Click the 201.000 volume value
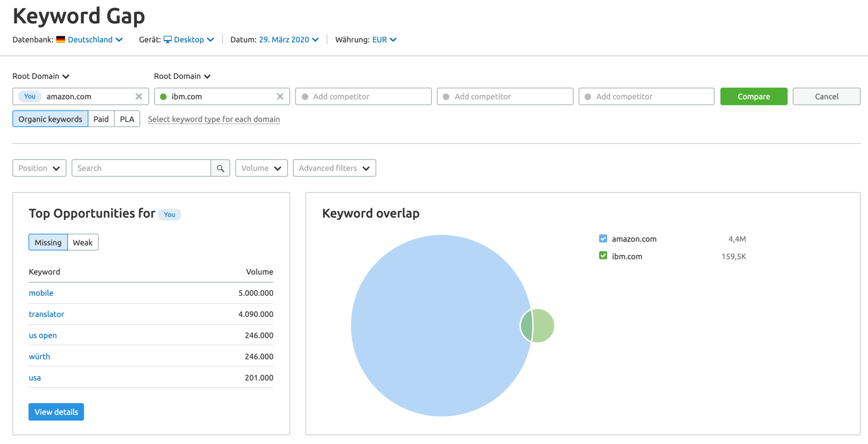This screenshot has height=444, width=868. pos(259,378)
